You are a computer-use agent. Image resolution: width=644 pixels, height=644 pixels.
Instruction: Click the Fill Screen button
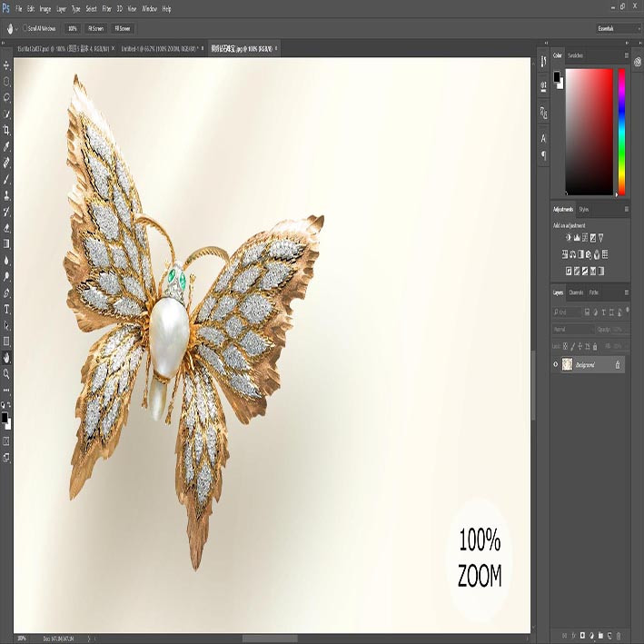123,28
